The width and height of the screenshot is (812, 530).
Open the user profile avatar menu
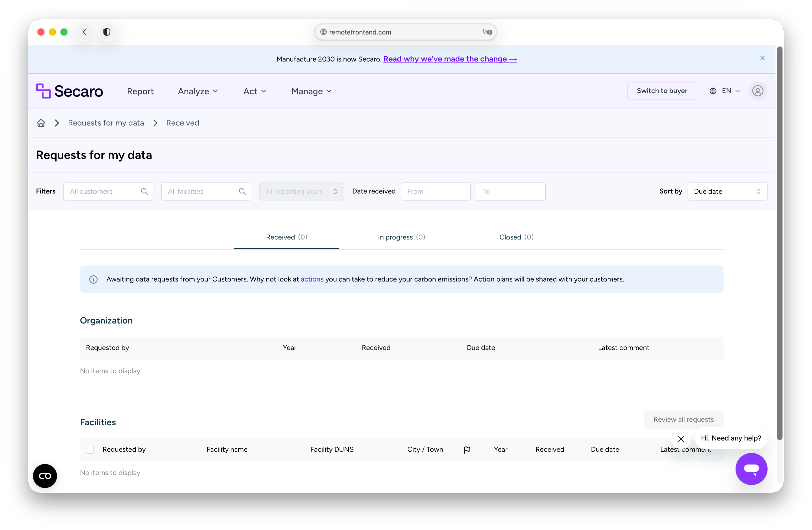point(758,91)
